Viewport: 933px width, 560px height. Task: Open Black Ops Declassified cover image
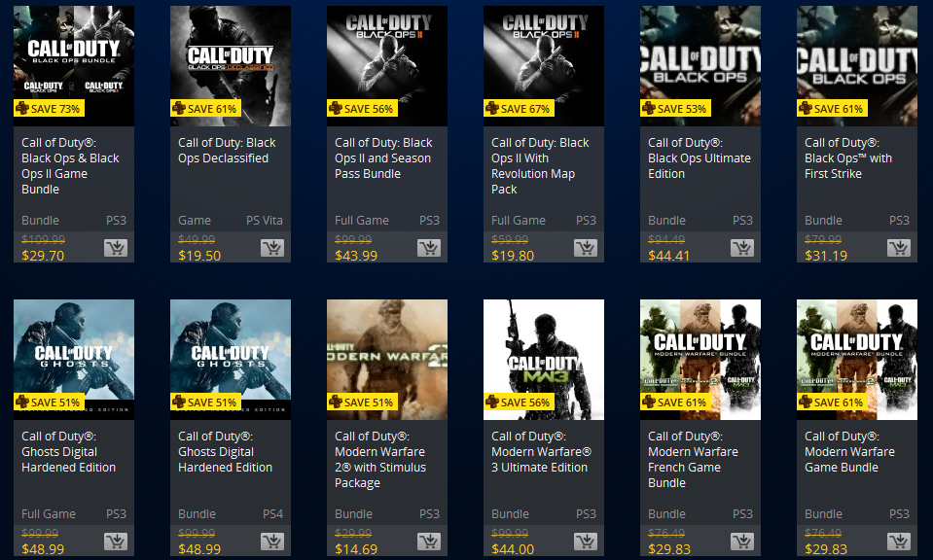click(x=231, y=66)
